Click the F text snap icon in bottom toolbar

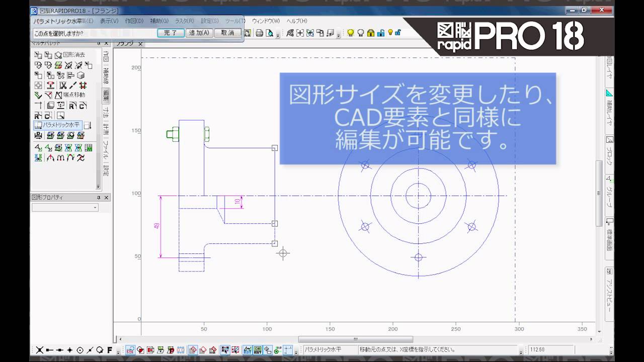point(109,350)
